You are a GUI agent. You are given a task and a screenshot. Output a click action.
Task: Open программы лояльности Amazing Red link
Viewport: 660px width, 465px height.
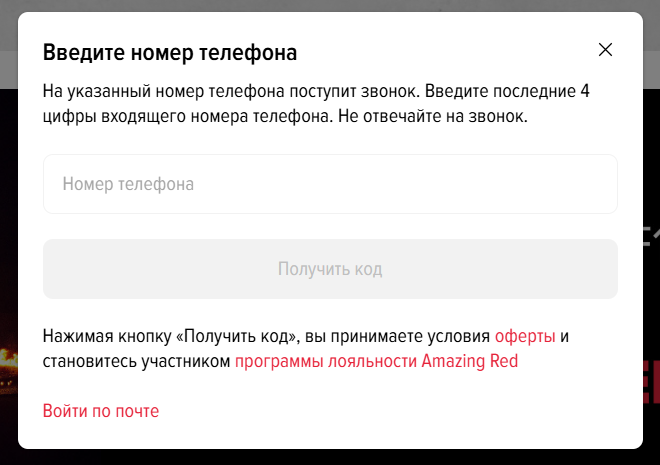coord(376,361)
